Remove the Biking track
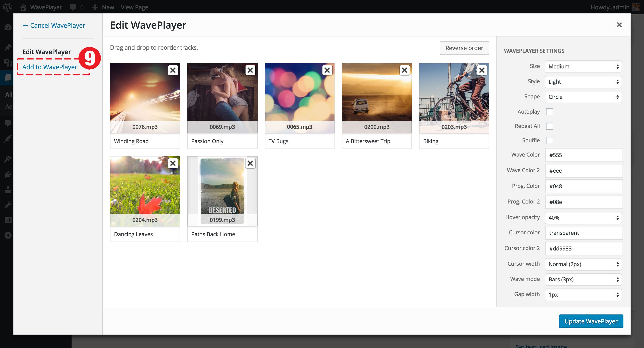Viewport: 644px width, 348px height. click(x=482, y=70)
